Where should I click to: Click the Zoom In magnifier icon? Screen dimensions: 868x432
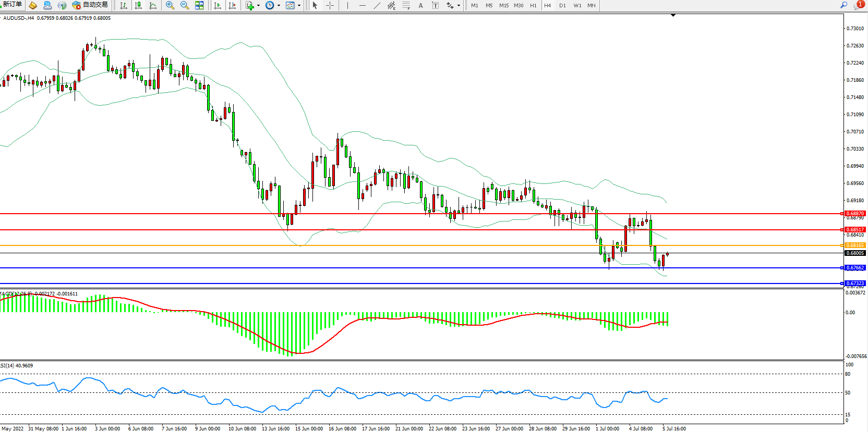pyautogui.click(x=170, y=5)
